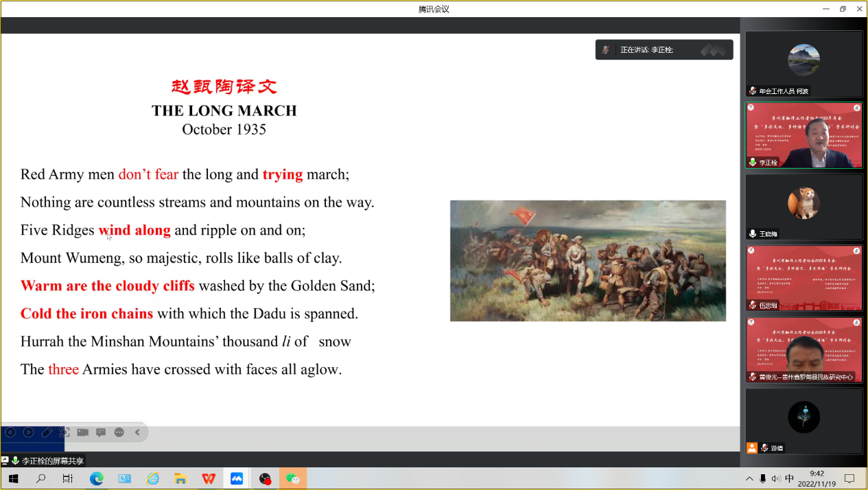Click the red word "three" in last line
868x490 pixels.
[64, 369]
